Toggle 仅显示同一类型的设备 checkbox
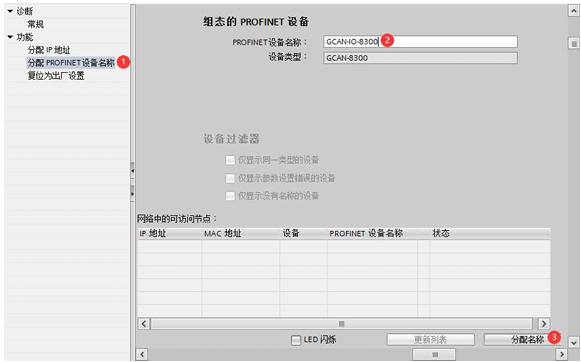 [x=230, y=160]
